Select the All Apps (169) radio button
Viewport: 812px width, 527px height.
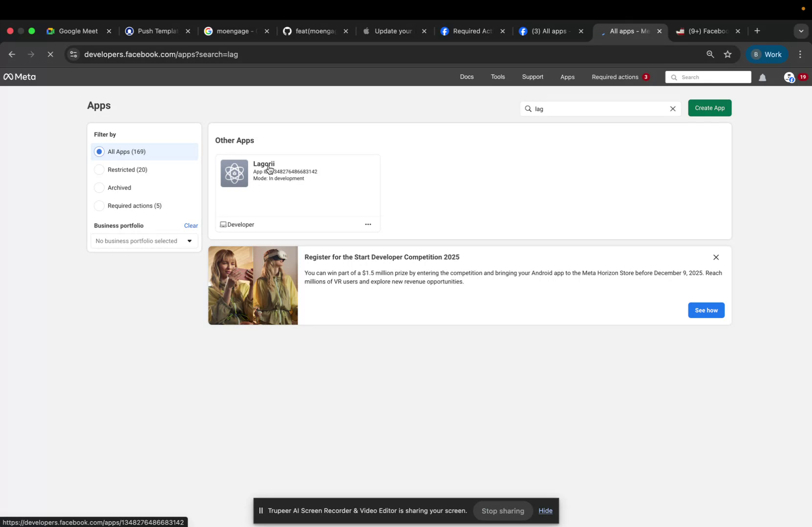(99, 152)
